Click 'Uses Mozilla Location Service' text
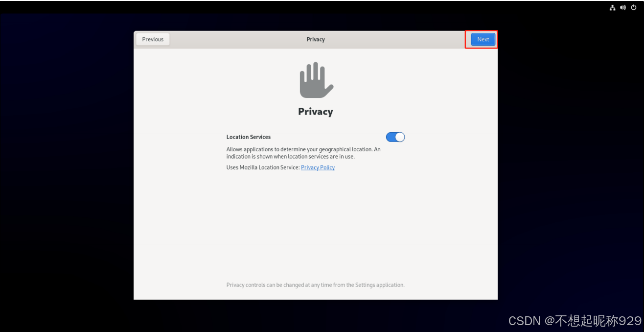 point(263,167)
